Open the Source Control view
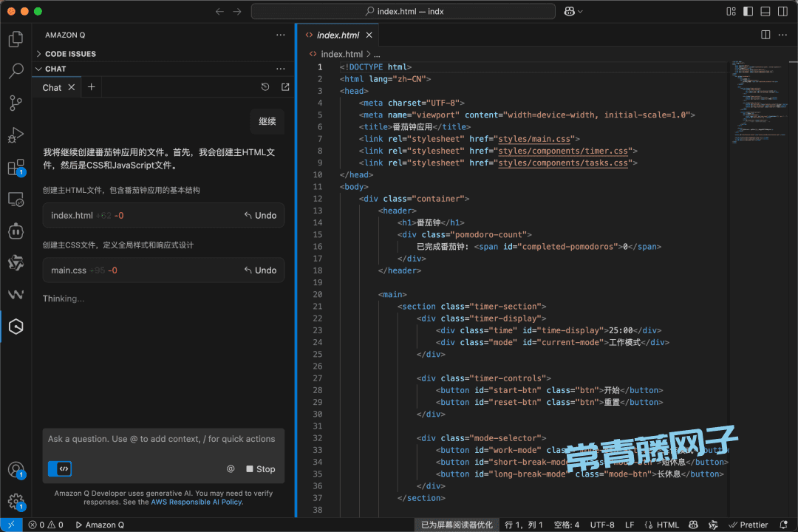The width and height of the screenshot is (798, 532). tap(16, 103)
